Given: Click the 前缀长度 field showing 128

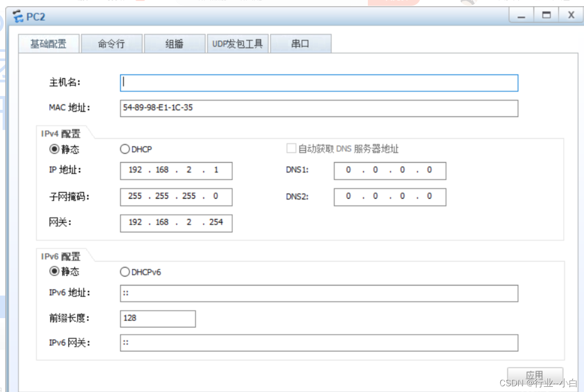Looking at the screenshot, I should (x=158, y=319).
